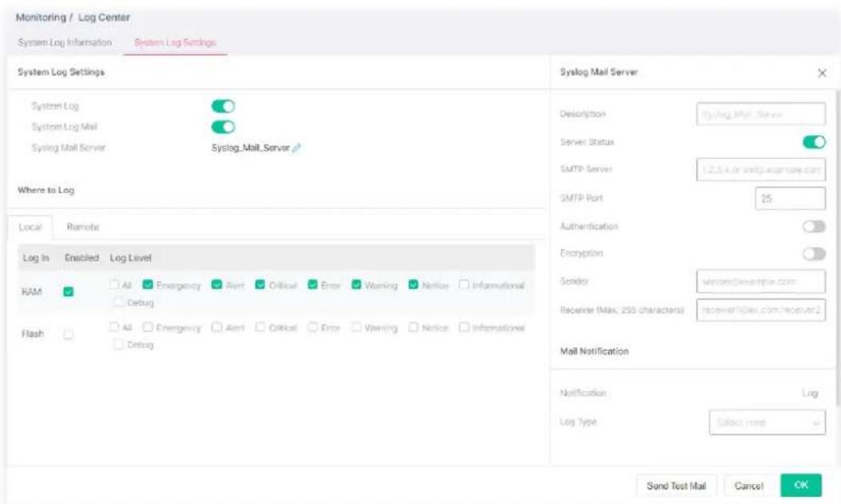
Task: Click the SMTP Server input field
Action: [760, 169]
